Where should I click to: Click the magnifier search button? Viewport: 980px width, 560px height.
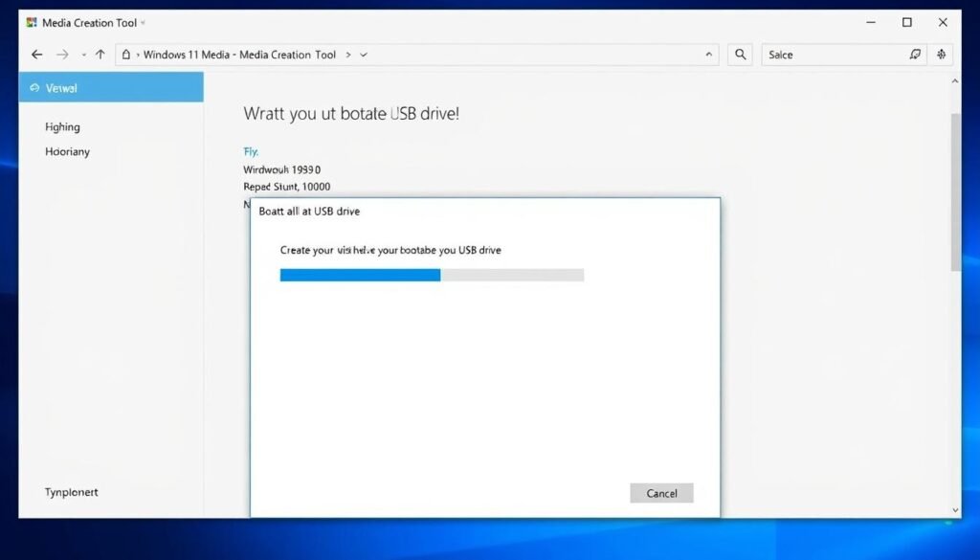740,55
